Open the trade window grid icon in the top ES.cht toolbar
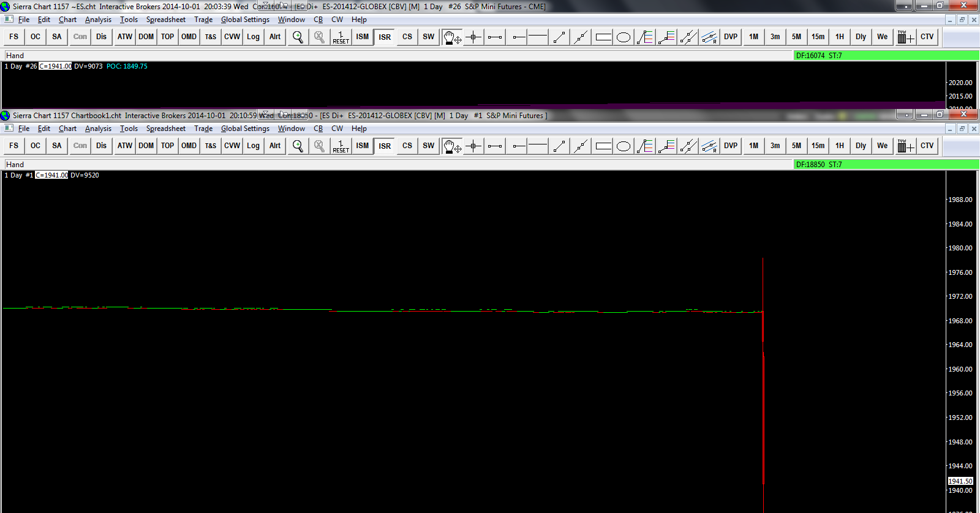 pyautogui.click(x=905, y=37)
